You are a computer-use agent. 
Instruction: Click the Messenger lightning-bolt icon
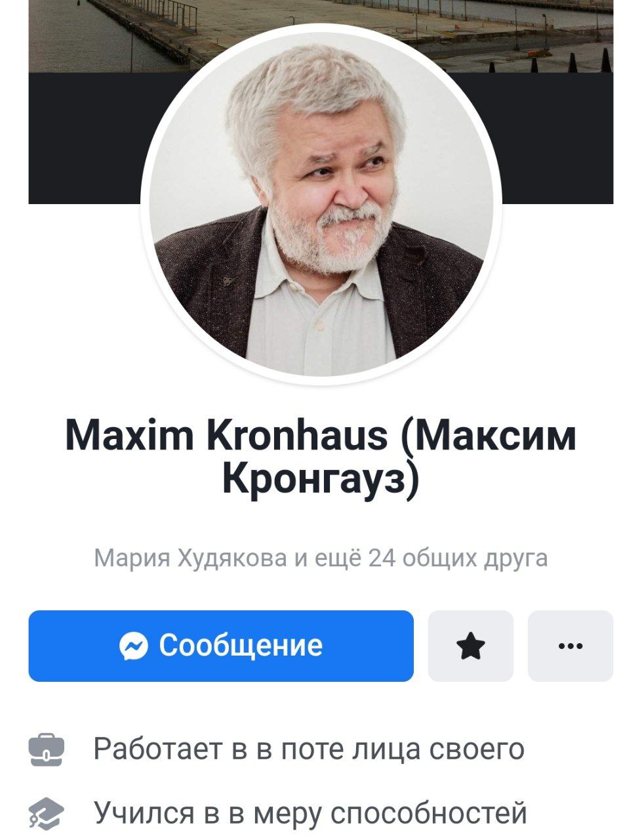(134, 646)
